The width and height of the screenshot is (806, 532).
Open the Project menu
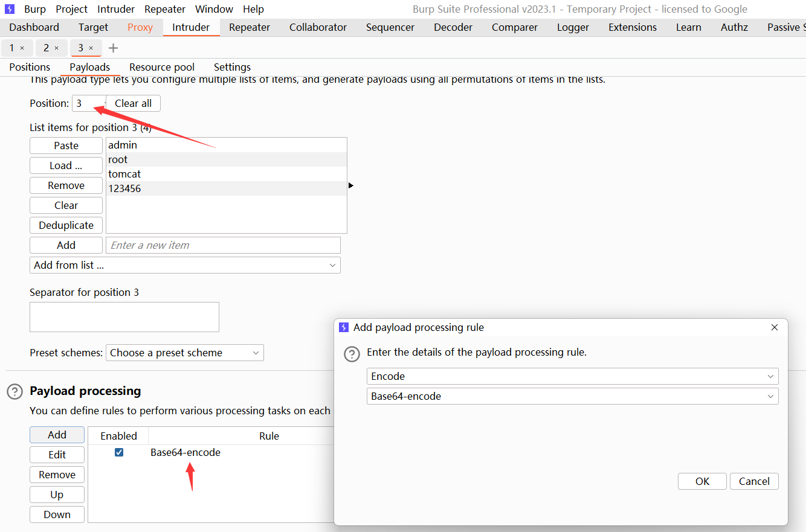(72, 9)
